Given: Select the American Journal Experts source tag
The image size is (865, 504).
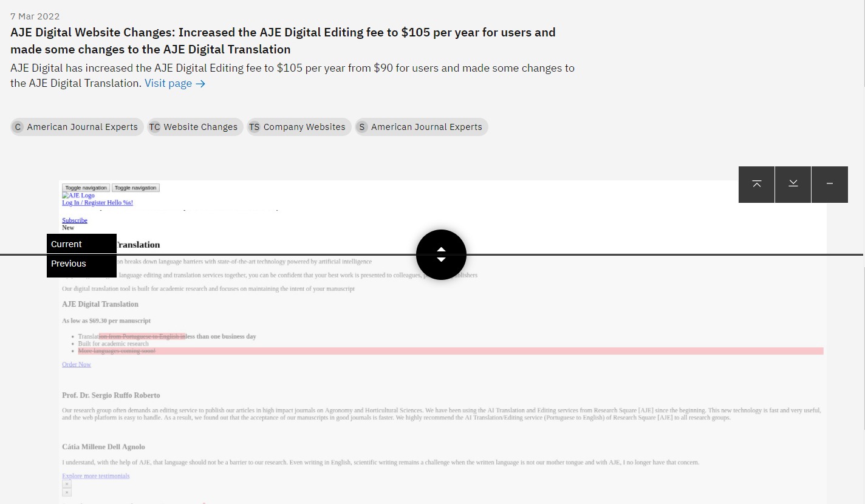Looking at the screenshot, I should click(422, 127).
